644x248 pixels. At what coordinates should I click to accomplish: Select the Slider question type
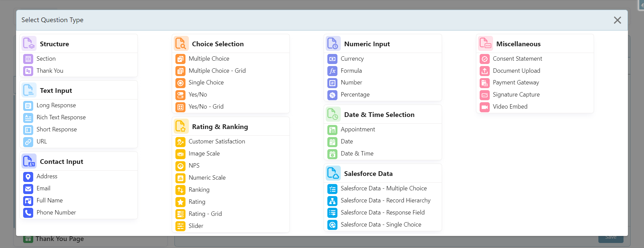pos(196,226)
